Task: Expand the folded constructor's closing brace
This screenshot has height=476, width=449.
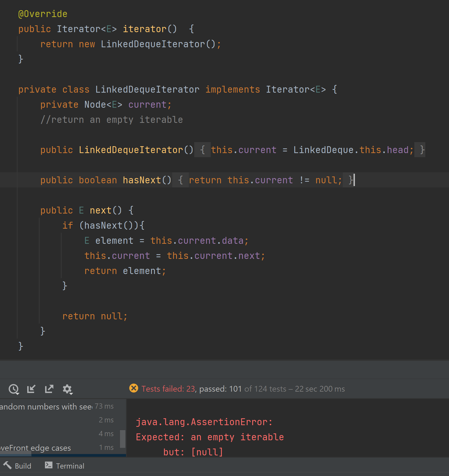Action: [x=422, y=150]
